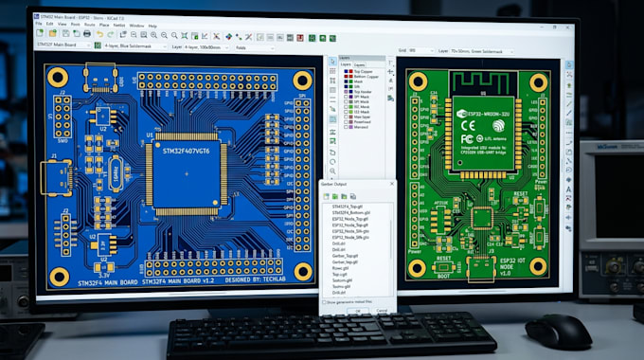Select 'STM32F4_Bottom.gbl' in the file list
The height and width of the screenshot is (360, 644).
pos(350,212)
